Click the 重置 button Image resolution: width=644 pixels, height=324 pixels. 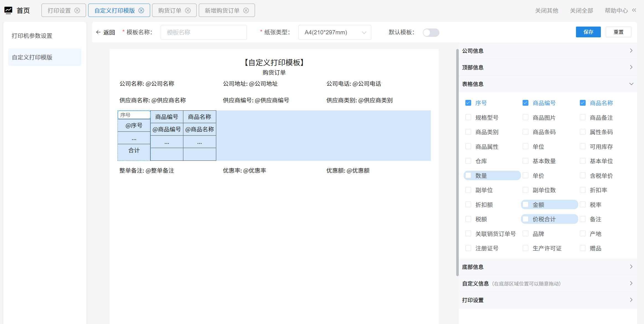[x=618, y=32]
